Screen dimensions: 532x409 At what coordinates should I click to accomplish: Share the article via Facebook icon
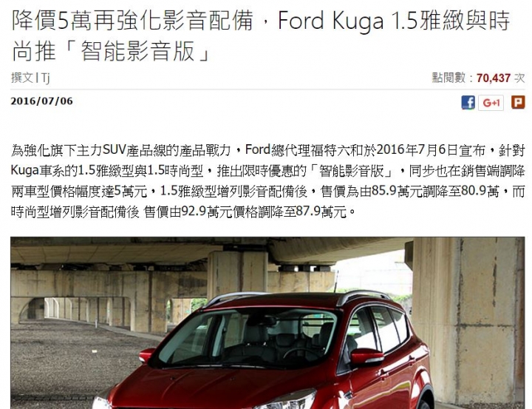coord(468,102)
